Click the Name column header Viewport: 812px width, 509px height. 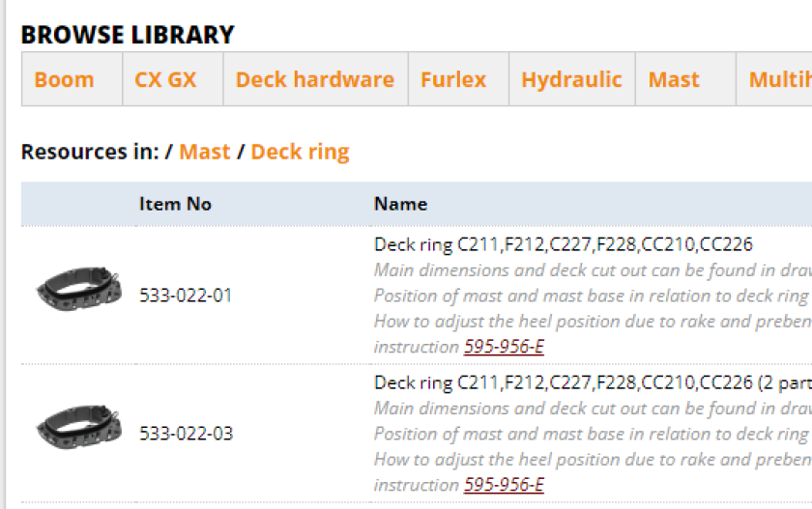tap(400, 204)
